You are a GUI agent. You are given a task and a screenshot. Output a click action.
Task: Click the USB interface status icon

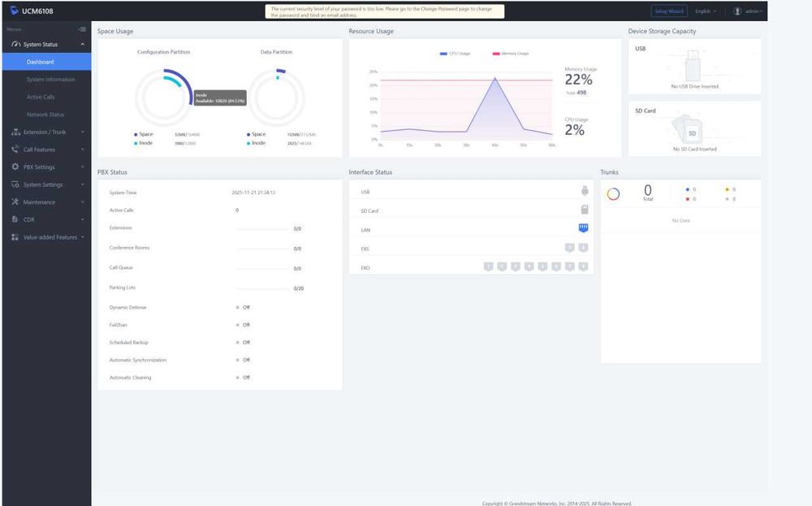tap(585, 191)
